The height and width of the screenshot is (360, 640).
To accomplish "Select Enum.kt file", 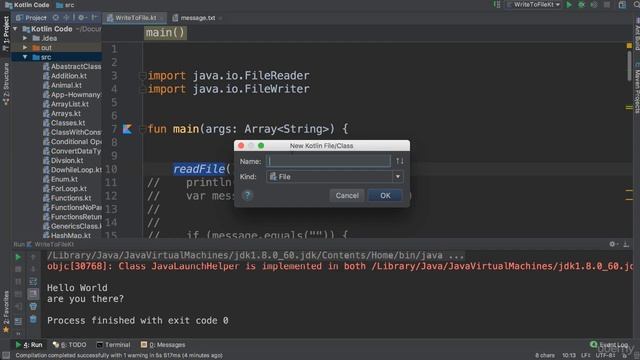I will pos(64,179).
